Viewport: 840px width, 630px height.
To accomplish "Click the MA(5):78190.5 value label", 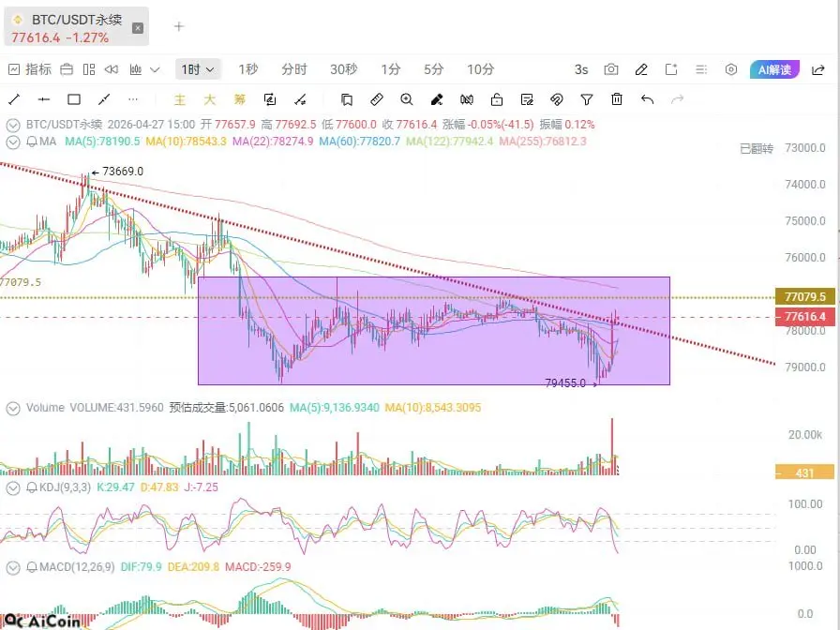I will click(x=102, y=142).
